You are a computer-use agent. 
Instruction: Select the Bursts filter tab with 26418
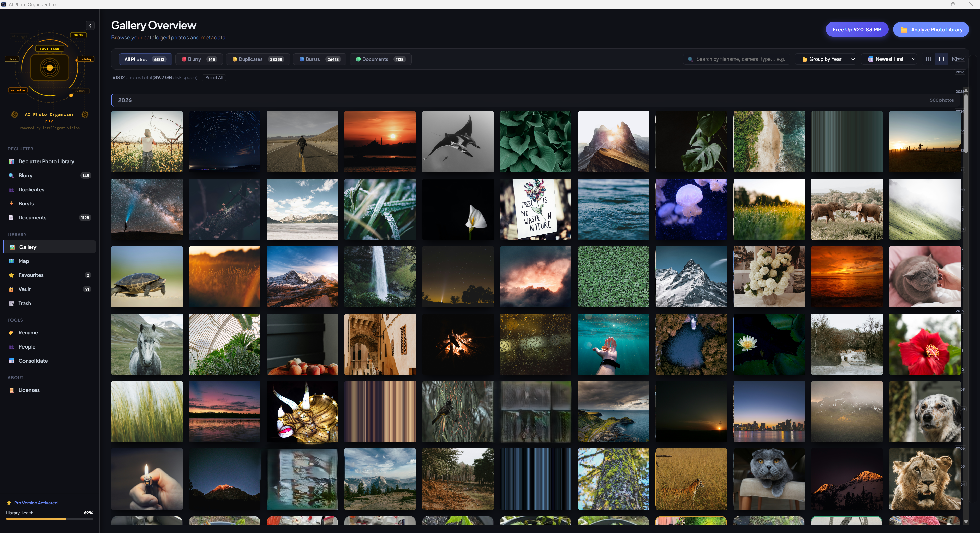[319, 59]
